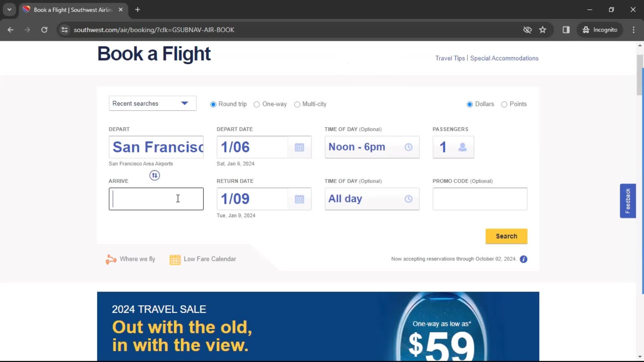The image size is (644, 362).
Task: Expand the Recent searches dropdown
Action: pos(152,104)
